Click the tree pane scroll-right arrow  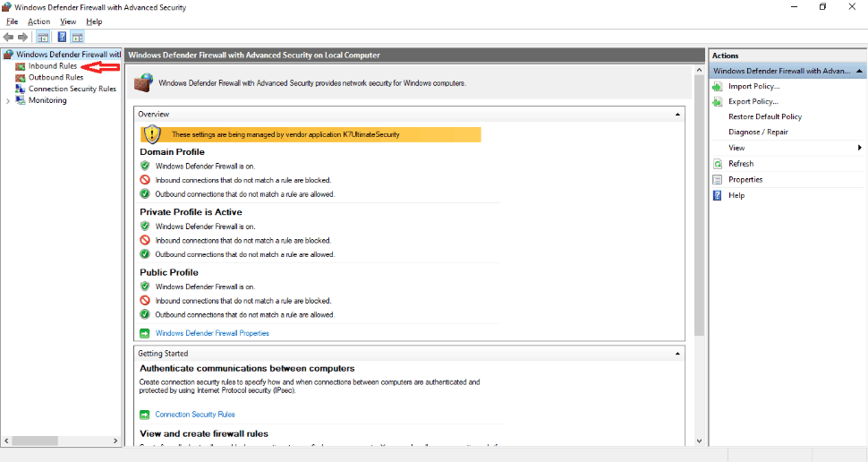[115, 441]
